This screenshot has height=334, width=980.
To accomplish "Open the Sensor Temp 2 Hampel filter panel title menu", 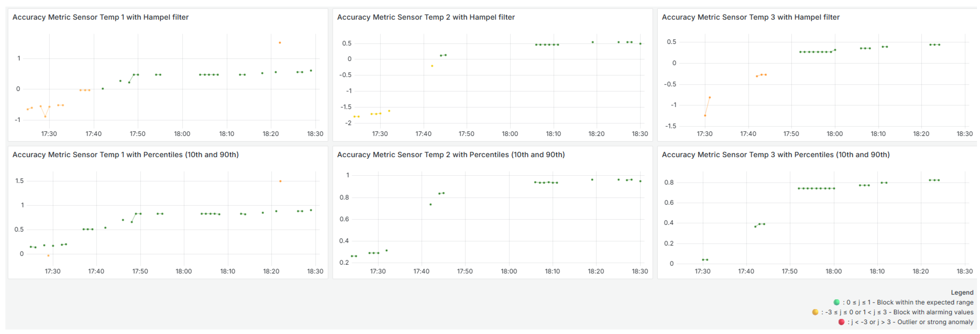I will tap(425, 17).
